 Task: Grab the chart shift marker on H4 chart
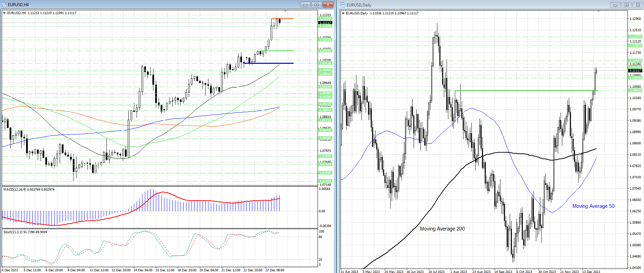(285, 11)
